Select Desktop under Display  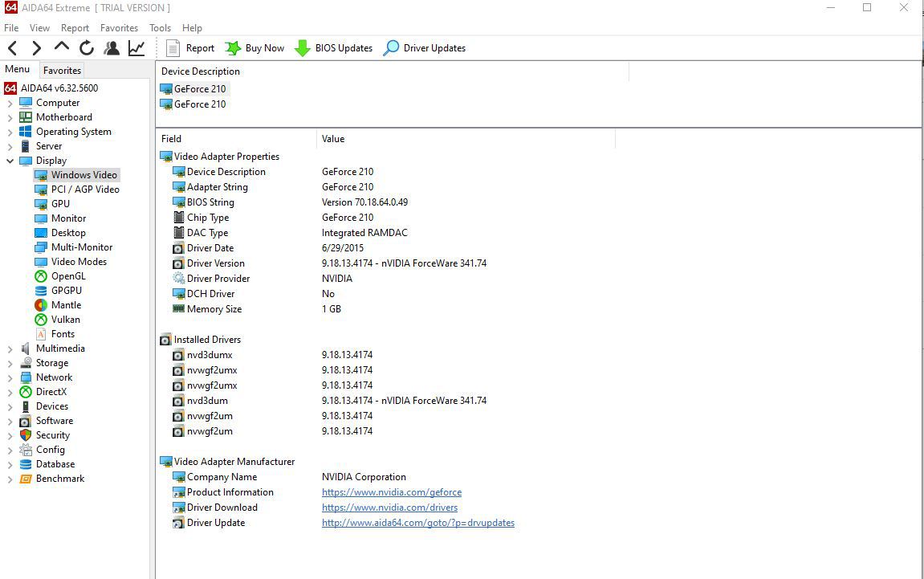click(68, 233)
